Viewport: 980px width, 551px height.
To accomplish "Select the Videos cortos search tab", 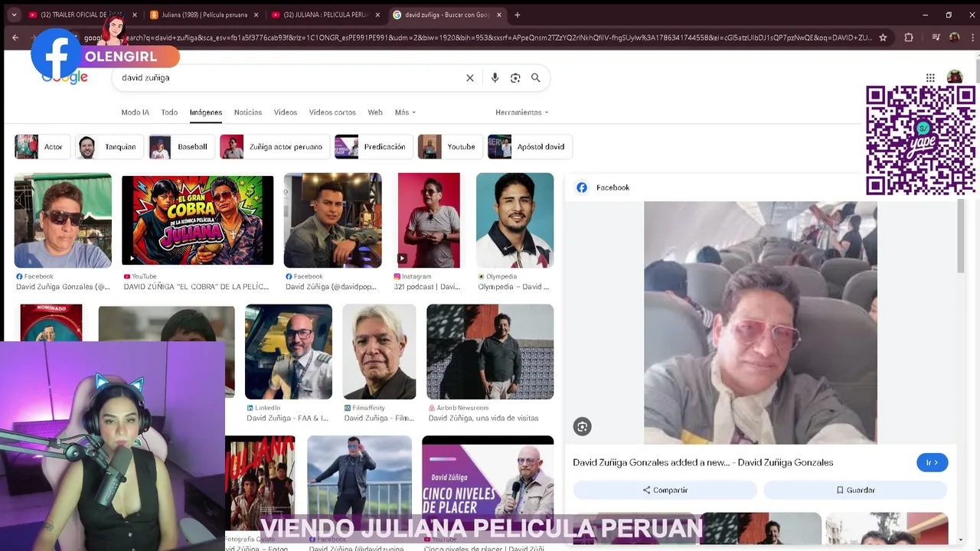I will point(332,112).
